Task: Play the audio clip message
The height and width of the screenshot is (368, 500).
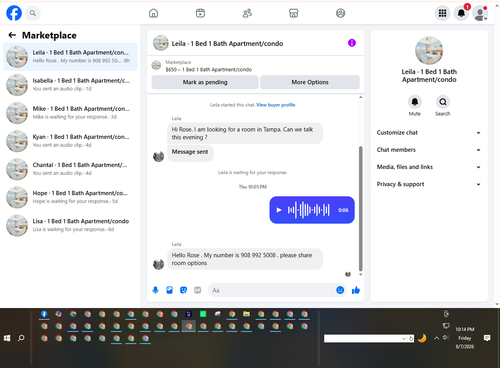Action: click(x=279, y=210)
